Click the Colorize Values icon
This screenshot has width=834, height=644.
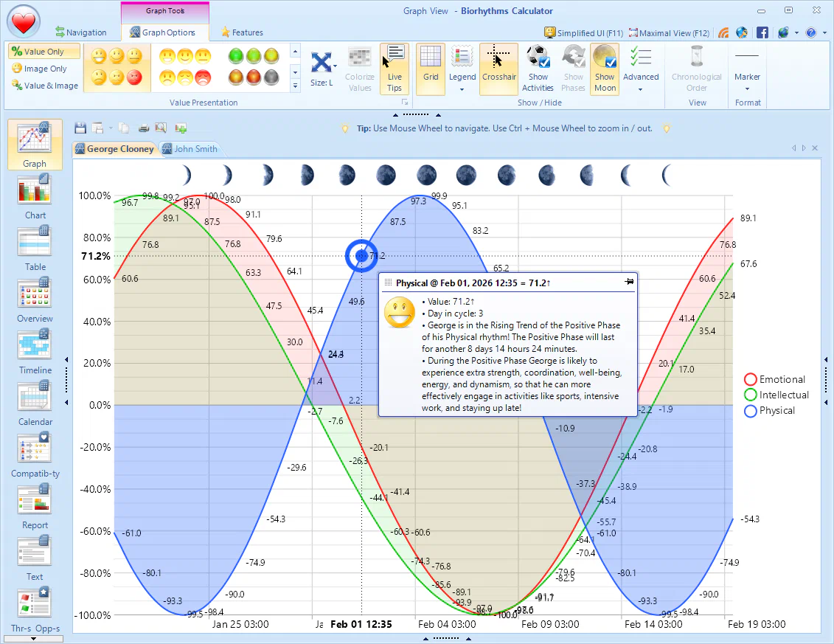(x=359, y=66)
